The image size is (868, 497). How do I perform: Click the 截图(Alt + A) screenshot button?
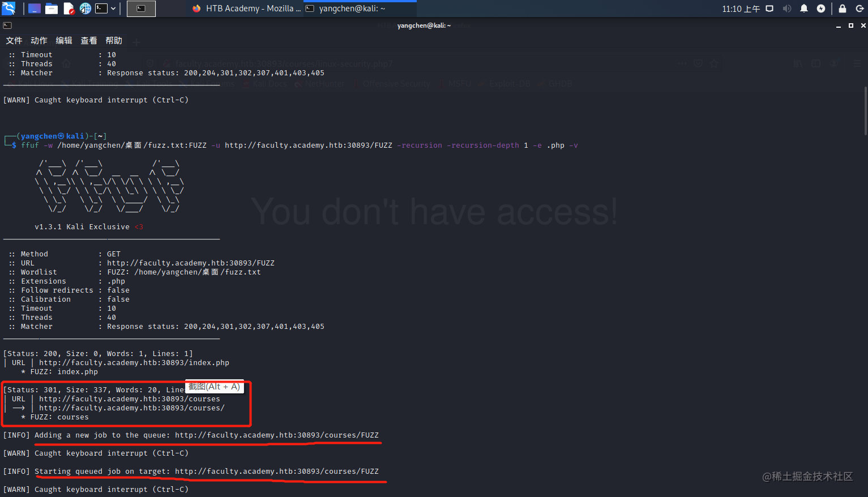pyautogui.click(x=214, y=386)
